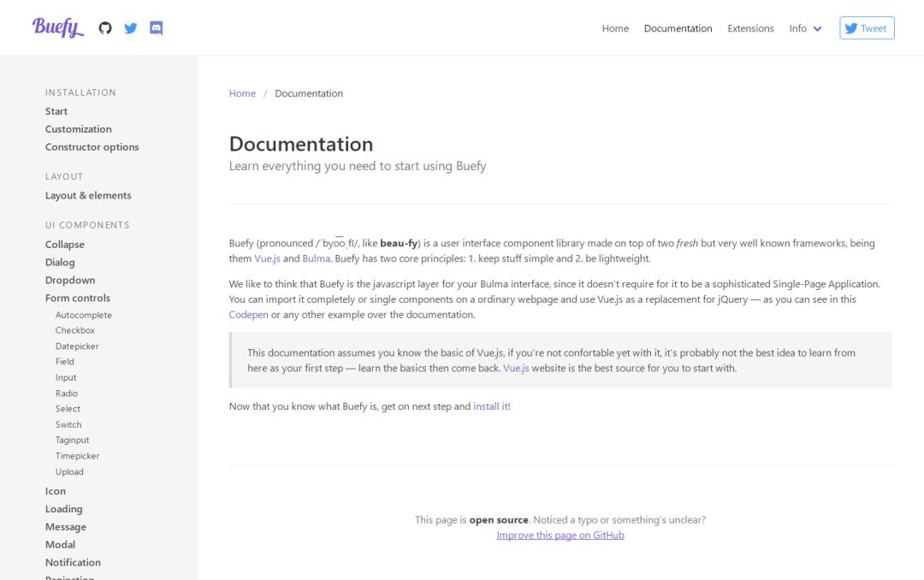Screen dimensions: 924x580
Task: Click the Buefy logo
Action: click(58, 27)
